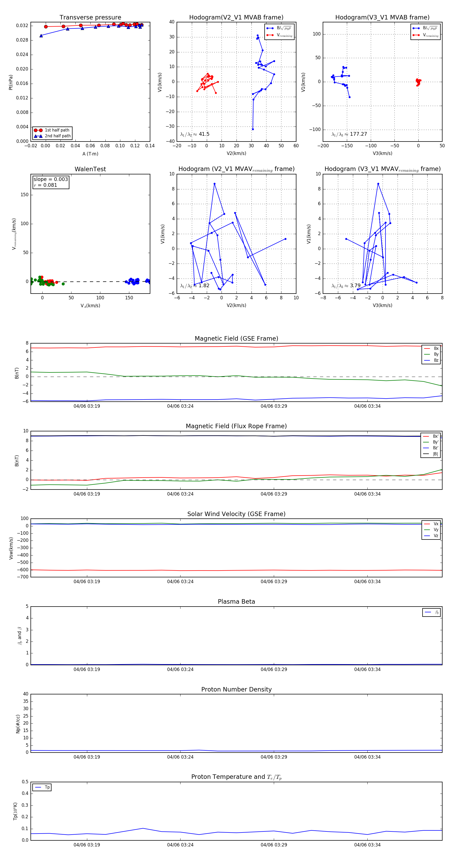Select the "By'" legend entry in Flux Rope plot
The image size is (473, 868).
(431, 442)
